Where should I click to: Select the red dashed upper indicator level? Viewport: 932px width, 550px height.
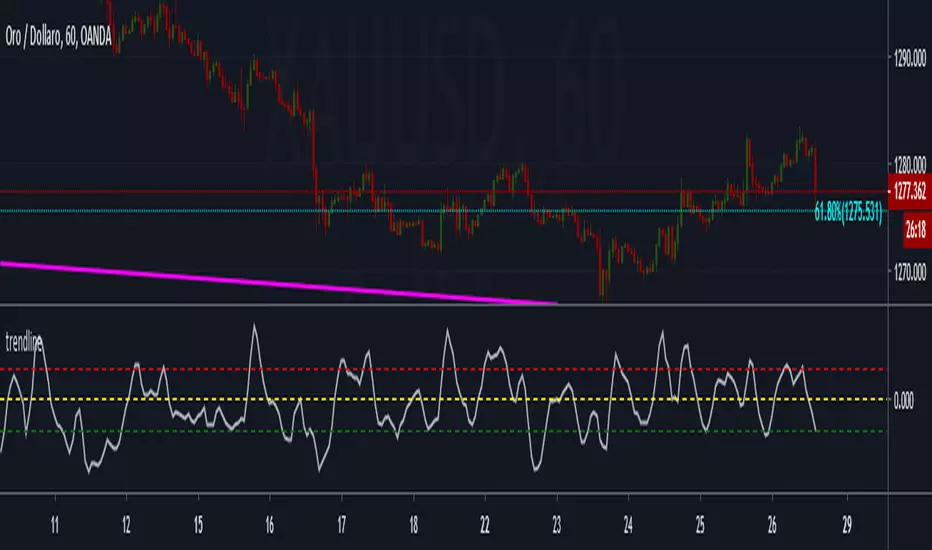pyautogui.click(x=443, y=369)
